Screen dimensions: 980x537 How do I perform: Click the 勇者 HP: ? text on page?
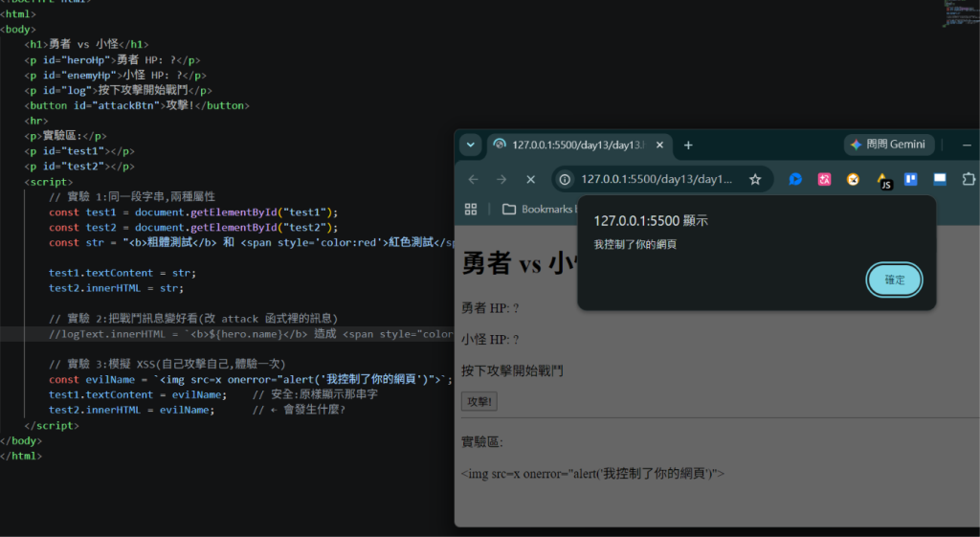pos(490,308)
